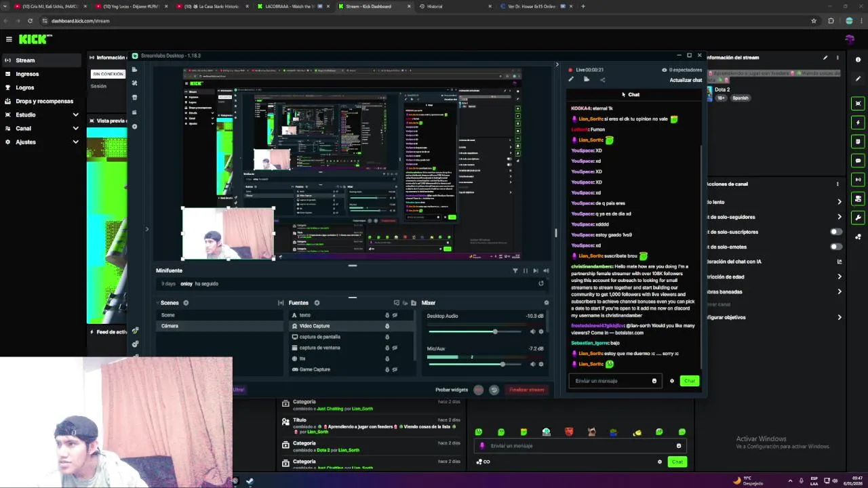Open Kick dashboard chat settings gear
Screen dimensions: 868x488
[x=660, y=462]
